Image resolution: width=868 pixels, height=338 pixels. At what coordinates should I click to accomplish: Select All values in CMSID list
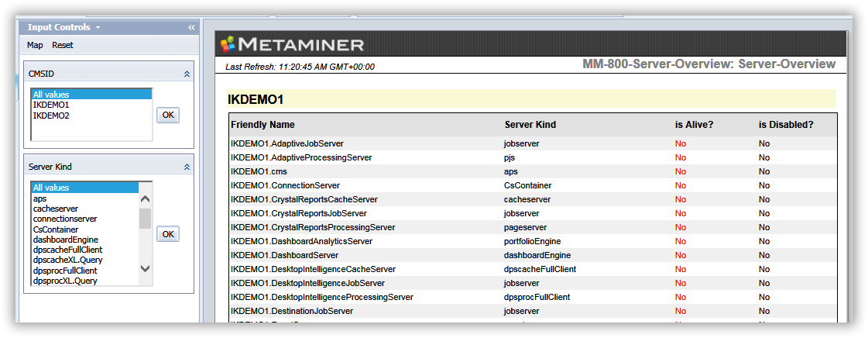[x=91, y=95]
